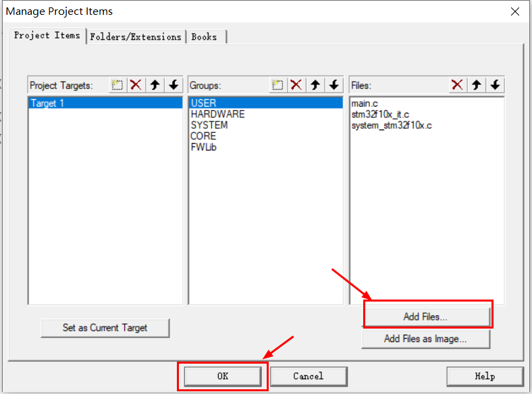Move selected file up
This screenshot has width=532, height=394.
tap(477, 85)
